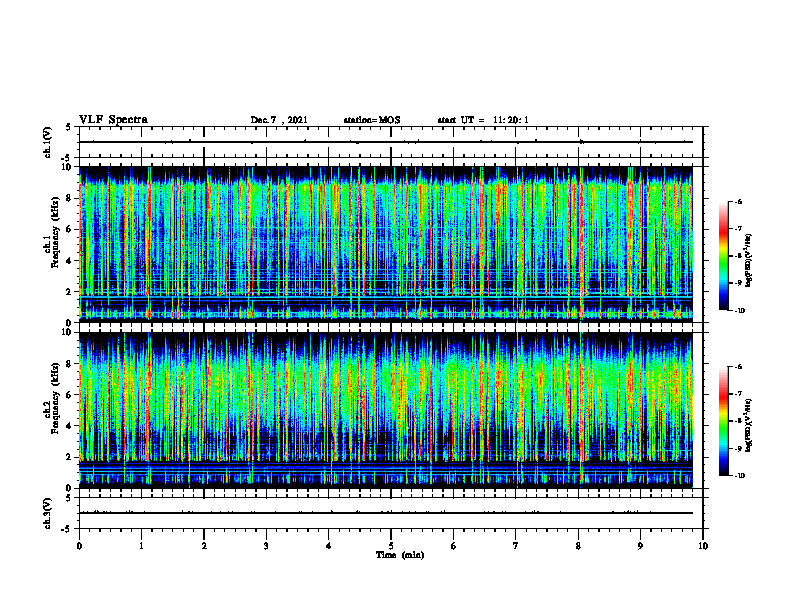Screen dimensions: 792x612
Task: Click the ch.3(V) waveform strip at the bottom
Action: [x=391, y=513]
